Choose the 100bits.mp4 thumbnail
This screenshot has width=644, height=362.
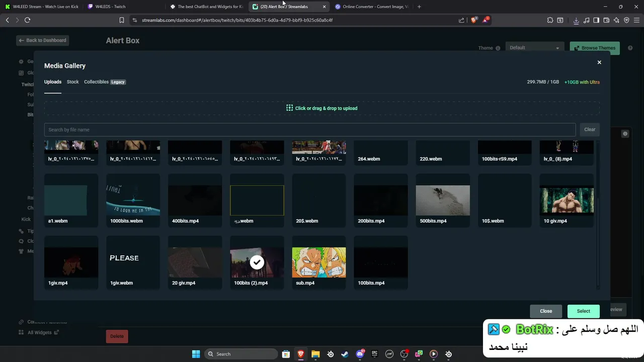coord(381,262)
